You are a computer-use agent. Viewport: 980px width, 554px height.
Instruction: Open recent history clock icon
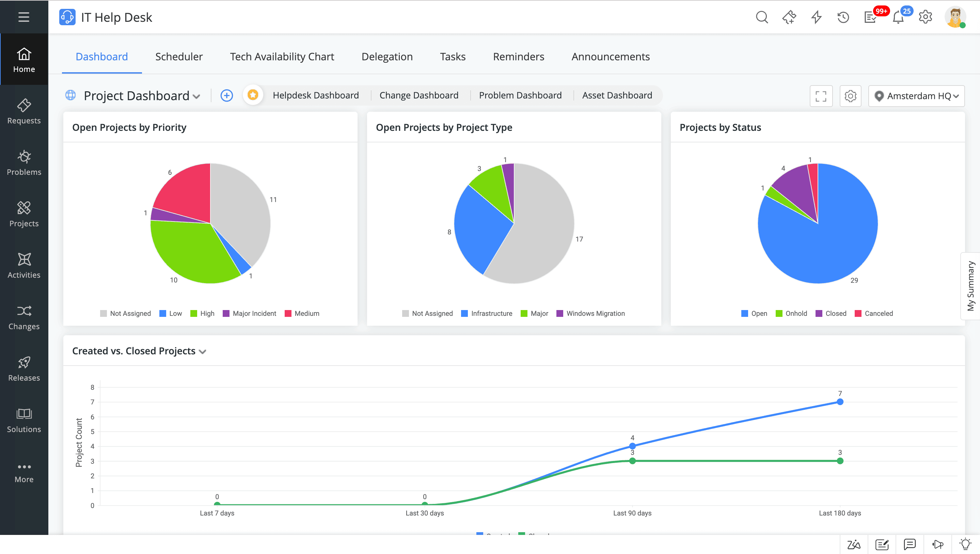coord(843,17)
